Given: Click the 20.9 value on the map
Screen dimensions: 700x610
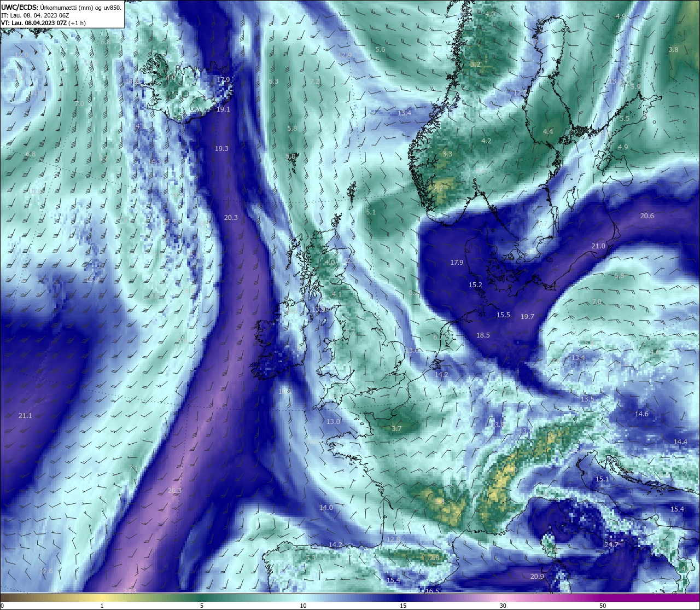Looking at the screenshot, I should 537,577.
